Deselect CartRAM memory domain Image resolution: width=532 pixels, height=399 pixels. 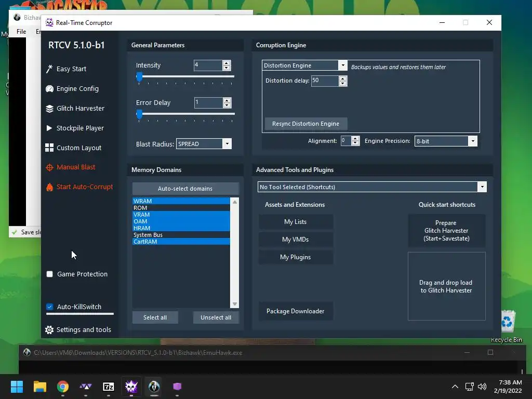click(x=181, y=242)
